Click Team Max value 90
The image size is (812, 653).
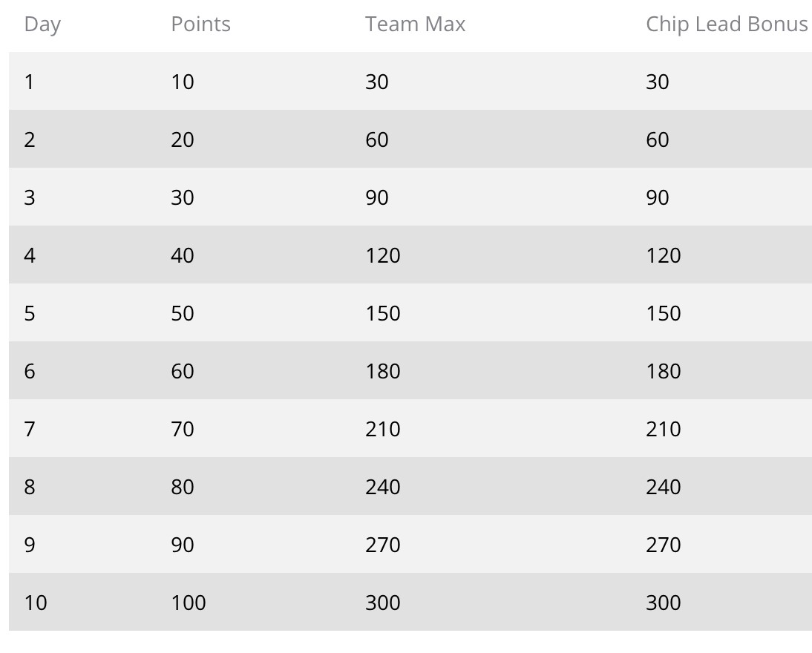pyautogui.click(x=377, y=197)
